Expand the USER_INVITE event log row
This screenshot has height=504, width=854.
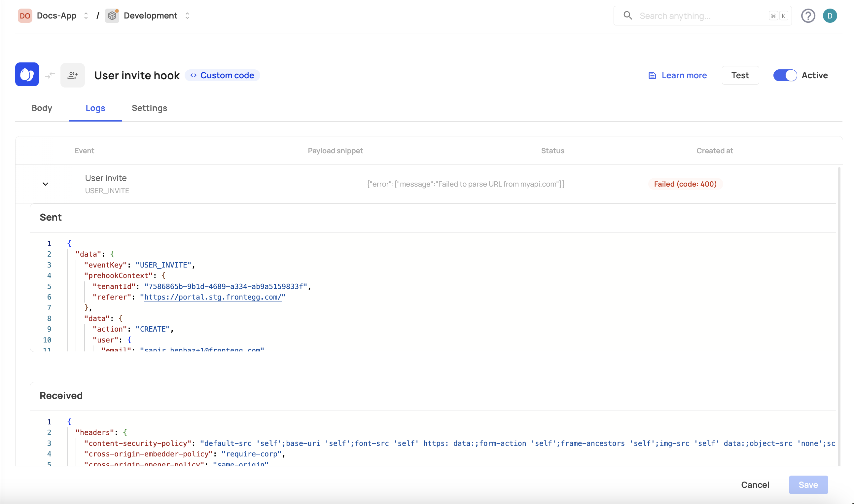pos(46,184)
